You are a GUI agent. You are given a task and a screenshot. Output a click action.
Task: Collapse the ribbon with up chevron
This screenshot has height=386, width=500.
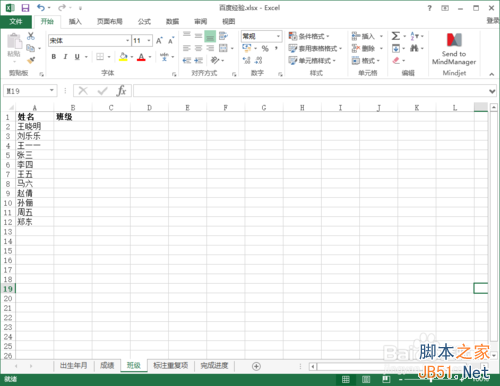click(492, 74)
